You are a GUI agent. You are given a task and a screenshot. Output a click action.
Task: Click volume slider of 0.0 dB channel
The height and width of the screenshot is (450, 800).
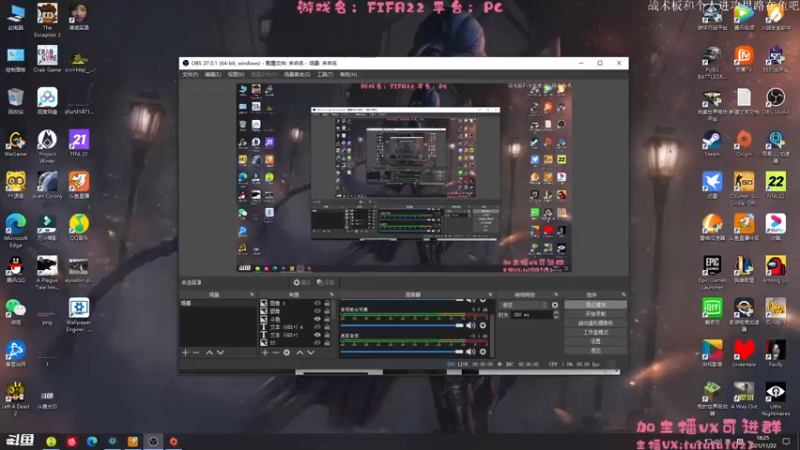click(402, 325)
